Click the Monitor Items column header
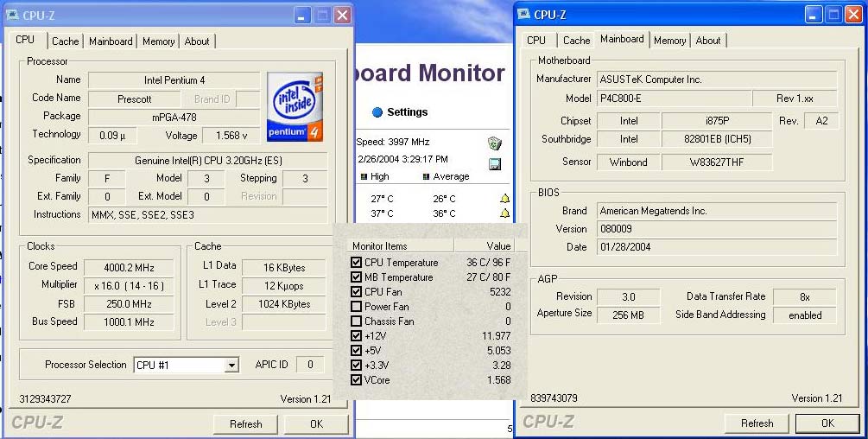Viewport: 868px width, 439px height. [402, 245]
